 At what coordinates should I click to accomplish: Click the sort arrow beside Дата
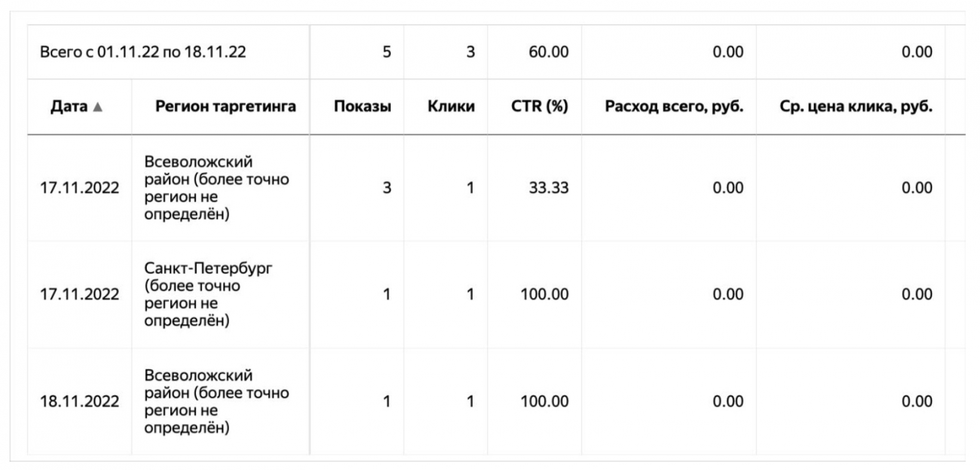(x=97, y=107)
